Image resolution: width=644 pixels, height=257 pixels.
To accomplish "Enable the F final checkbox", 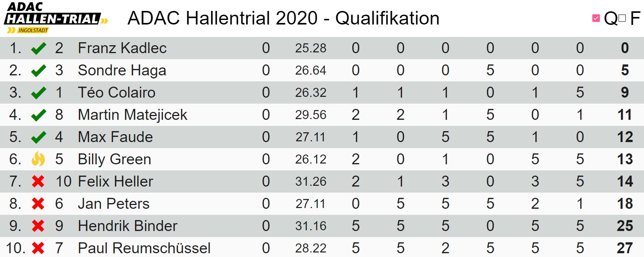I will tap(622, 18).
